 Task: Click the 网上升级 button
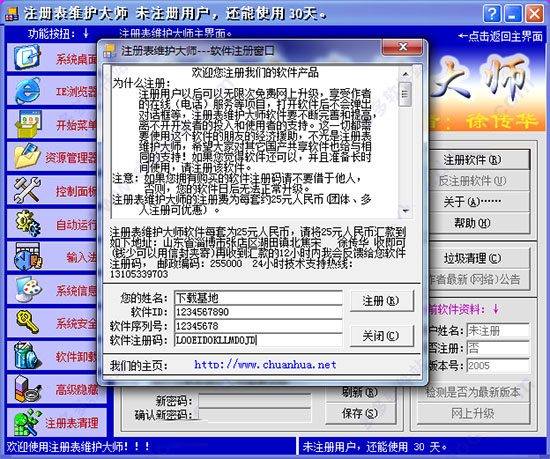[x=473, y=414]
